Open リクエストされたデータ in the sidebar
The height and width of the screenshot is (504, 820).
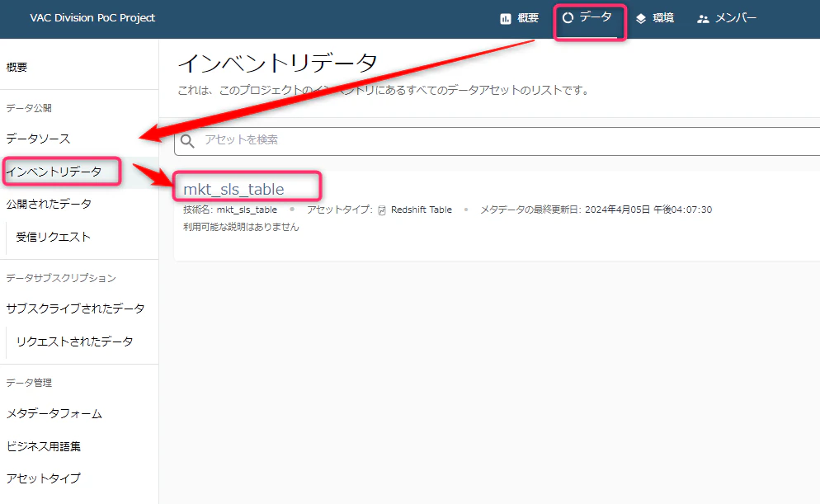click(75, 341)
